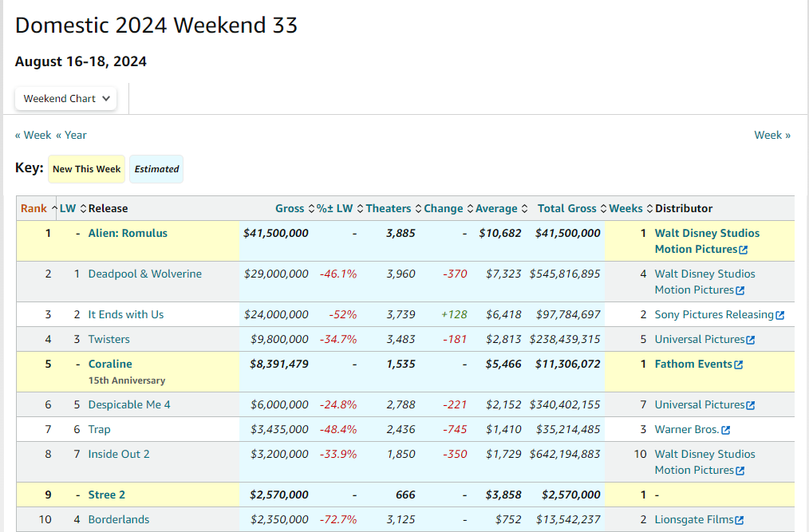Open the Inside Out 2 link
The height and width of the screenshot is (532, 809).
pos(119,455)
